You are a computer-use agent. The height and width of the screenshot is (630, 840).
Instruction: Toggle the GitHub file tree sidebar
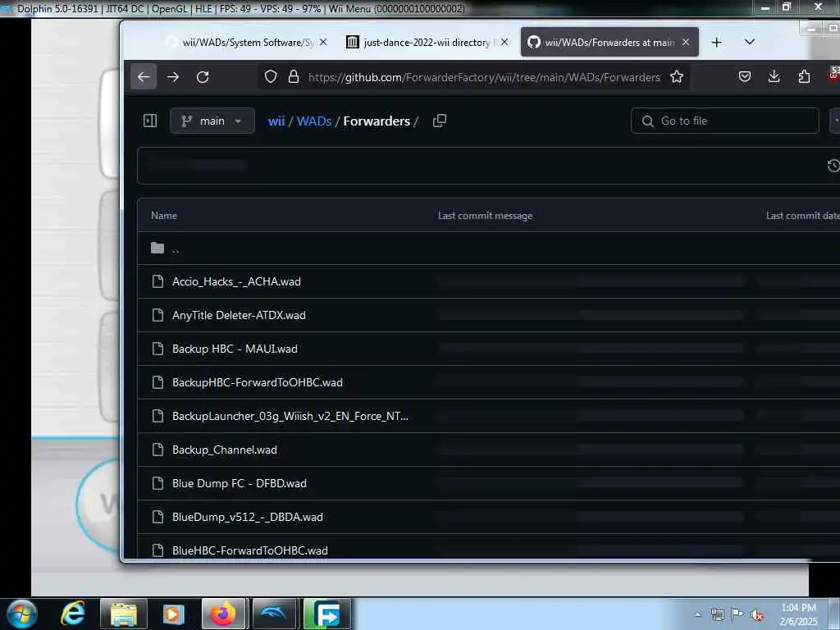coord(150,121)
